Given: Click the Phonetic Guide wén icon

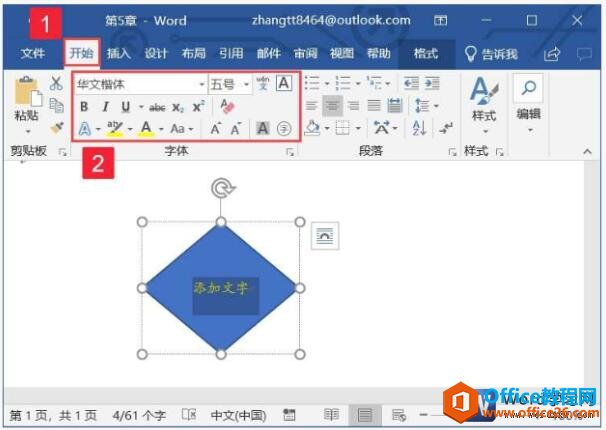Looking at the screenshot, I should coord(263,83).
